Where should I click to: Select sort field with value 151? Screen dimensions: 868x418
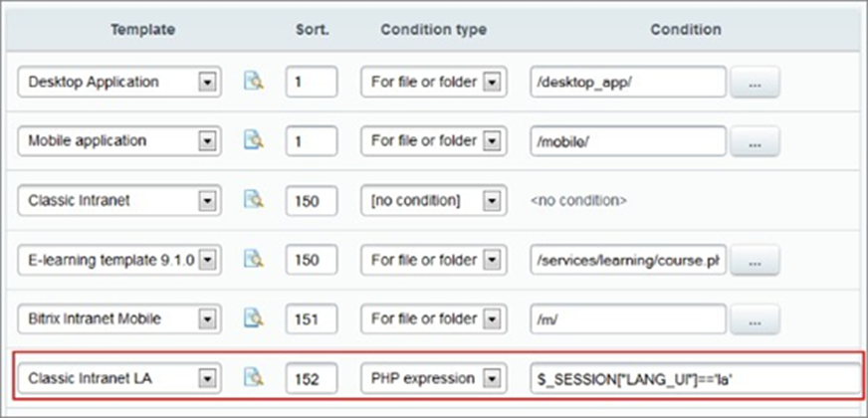pyautogui.click(x=311, y=319)
